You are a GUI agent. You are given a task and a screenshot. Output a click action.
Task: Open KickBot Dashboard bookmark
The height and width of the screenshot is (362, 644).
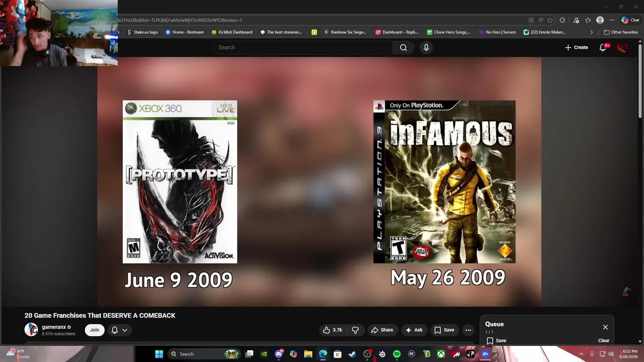click(232, 32)
